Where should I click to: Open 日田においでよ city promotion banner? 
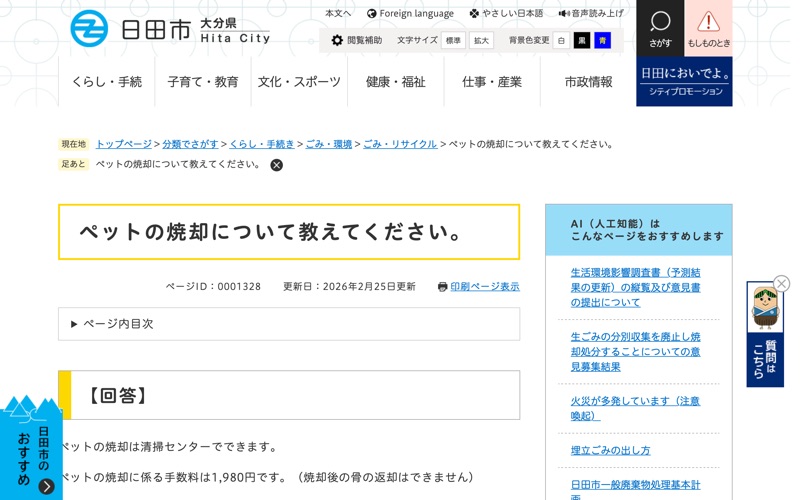[x=684, y=82]
